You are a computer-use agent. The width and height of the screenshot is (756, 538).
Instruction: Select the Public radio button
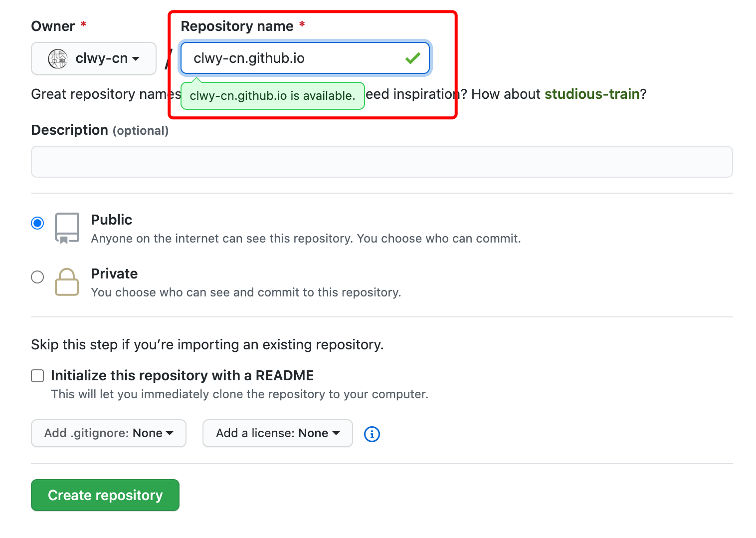(37, 223)
